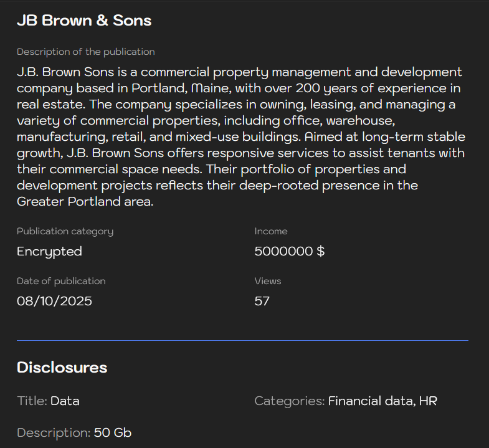Click the Disclosures section heading

[62, 368]
